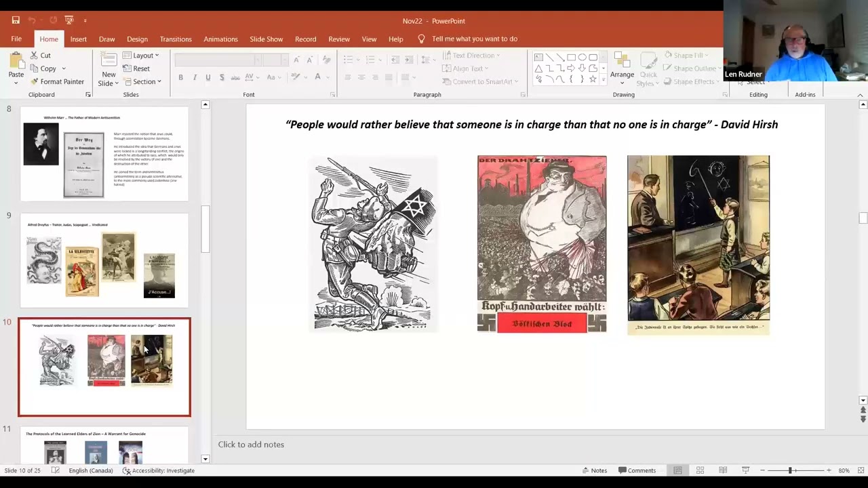868x488 pixels.
Task: Click the Save icon in quick access toolbar
Action: pos(16,20)
